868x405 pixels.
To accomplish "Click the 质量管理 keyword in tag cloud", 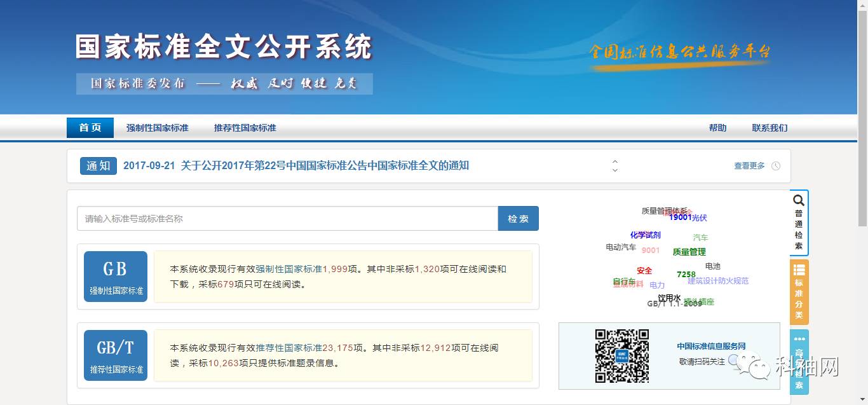I will [689, 252].
